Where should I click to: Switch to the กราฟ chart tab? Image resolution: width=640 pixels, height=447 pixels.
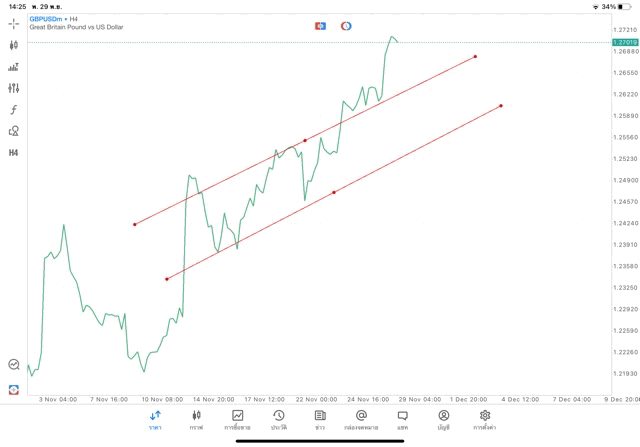[x=197, y=419]
